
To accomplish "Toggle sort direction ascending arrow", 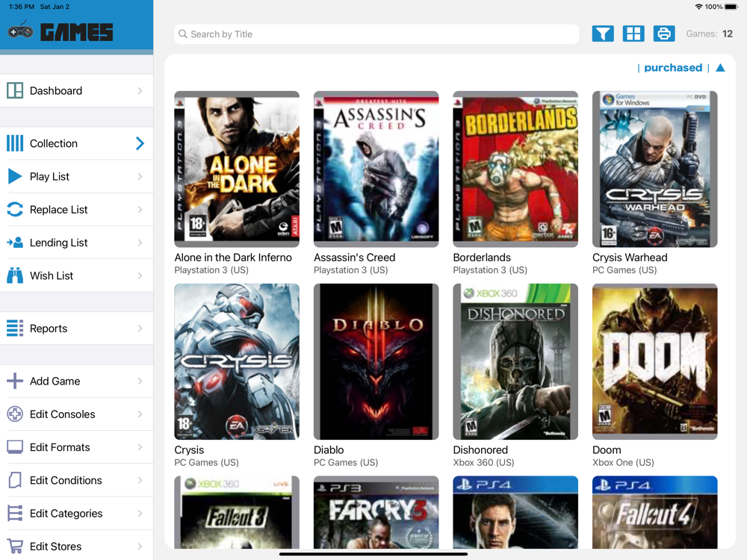I will (x=720, y=68).
